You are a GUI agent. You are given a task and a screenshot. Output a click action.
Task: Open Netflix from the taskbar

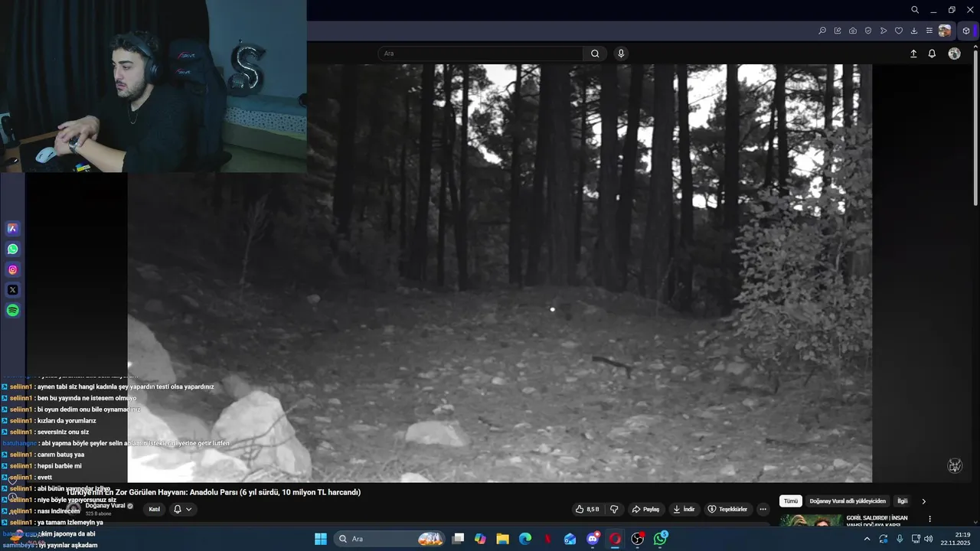point(547,539)
